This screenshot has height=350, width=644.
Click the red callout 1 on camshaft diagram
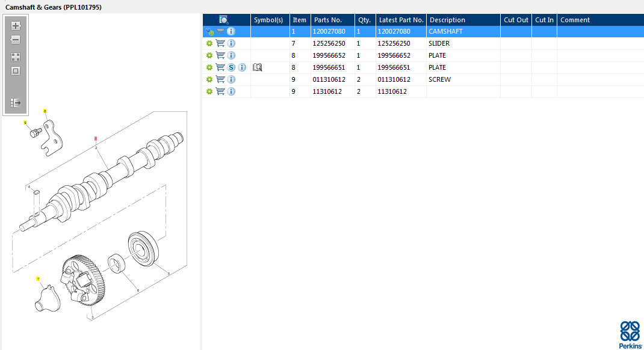click(x=96, y=139)
